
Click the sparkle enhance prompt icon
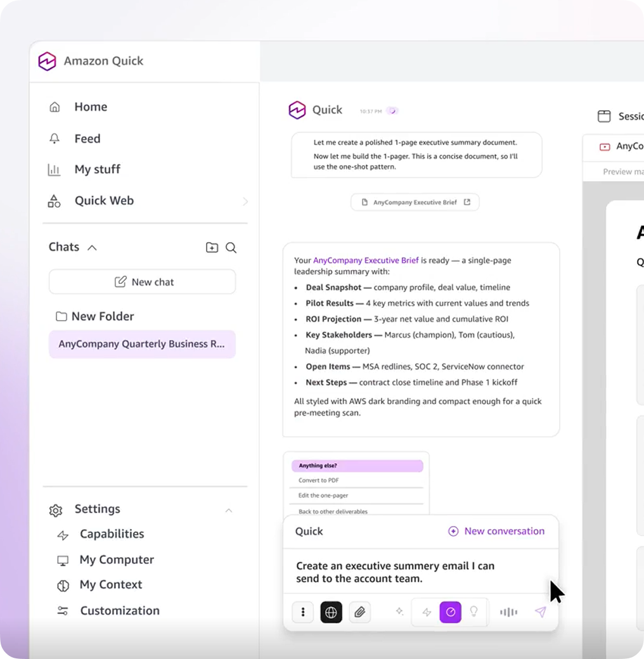point(399,611)
